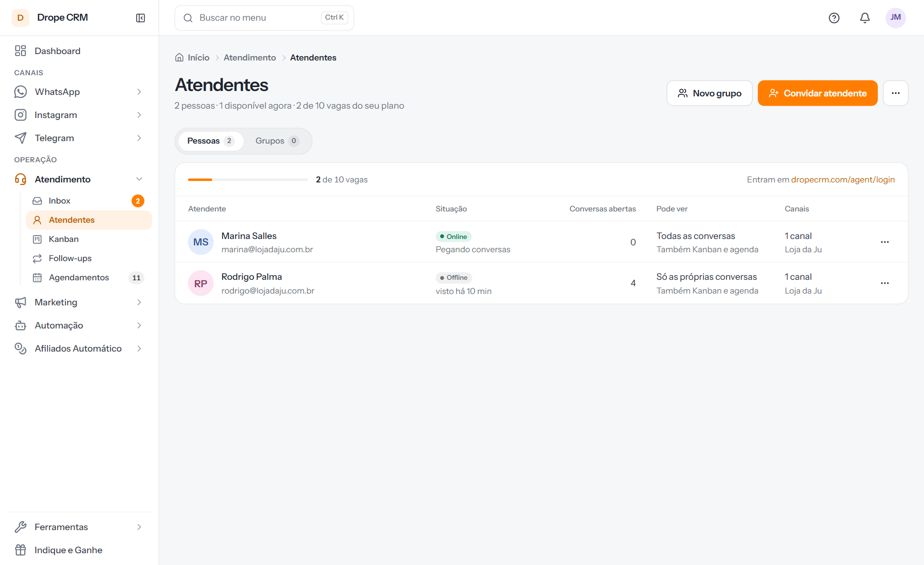Switch to the Grupos tab
Viewport: 924px width, 565px height.
pyautogui.click(x=277, y=141)
